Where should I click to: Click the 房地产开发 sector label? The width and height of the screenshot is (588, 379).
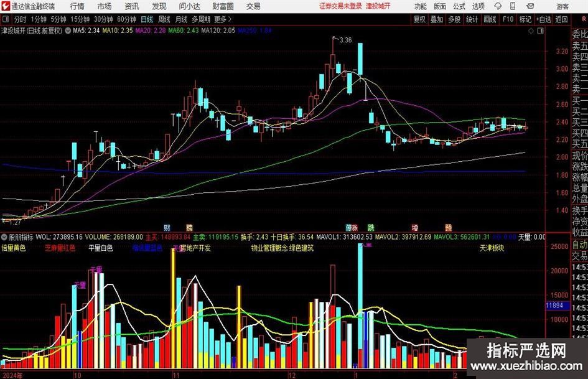[x=195, y=248]
